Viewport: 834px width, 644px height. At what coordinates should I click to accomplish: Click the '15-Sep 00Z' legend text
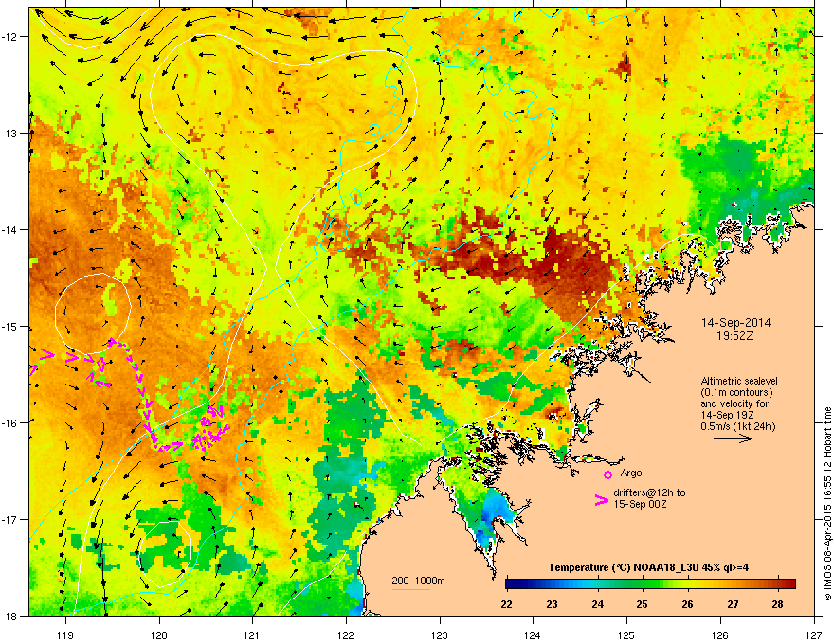click(x=640, y=504)
